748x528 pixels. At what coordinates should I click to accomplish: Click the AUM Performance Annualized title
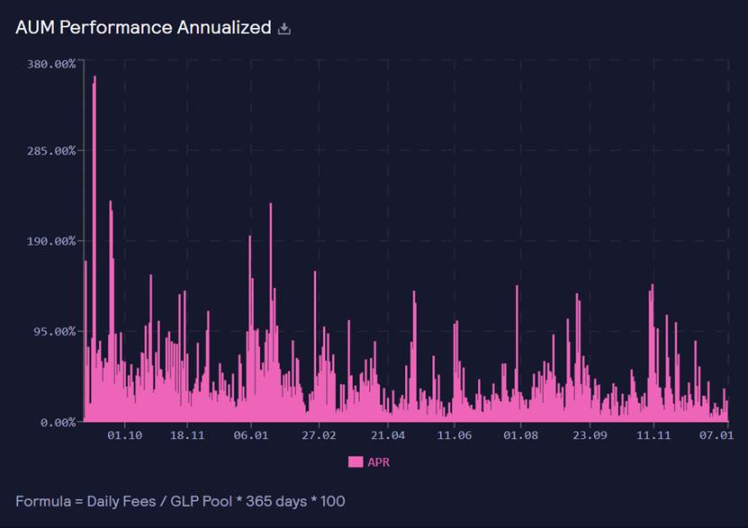143,28
